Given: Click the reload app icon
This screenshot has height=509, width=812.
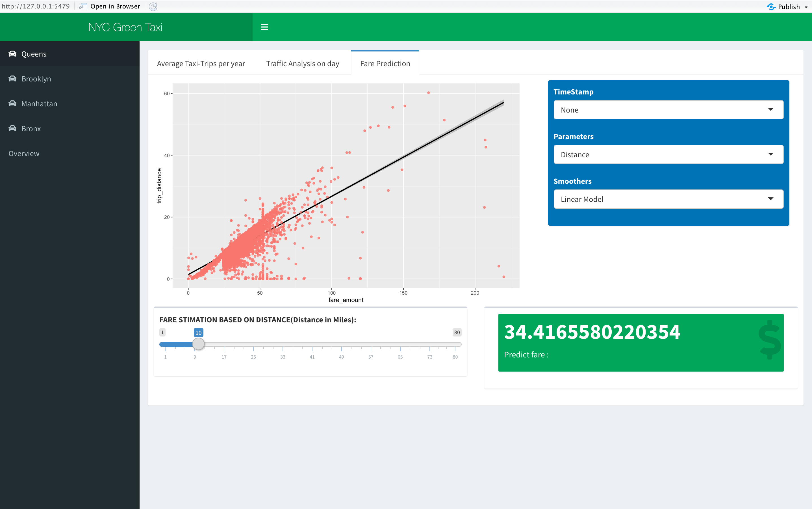Looking at the screenshot, I should click(153, 6).
